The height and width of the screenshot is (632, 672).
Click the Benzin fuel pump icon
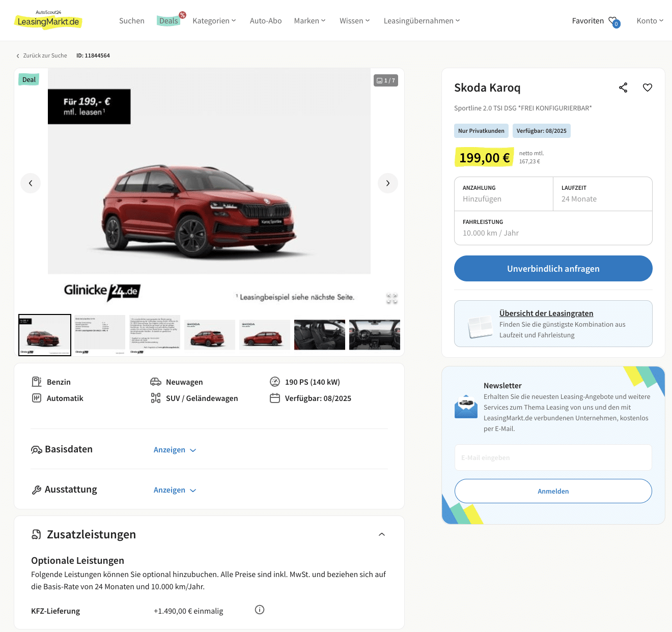(x=37, y=382)
